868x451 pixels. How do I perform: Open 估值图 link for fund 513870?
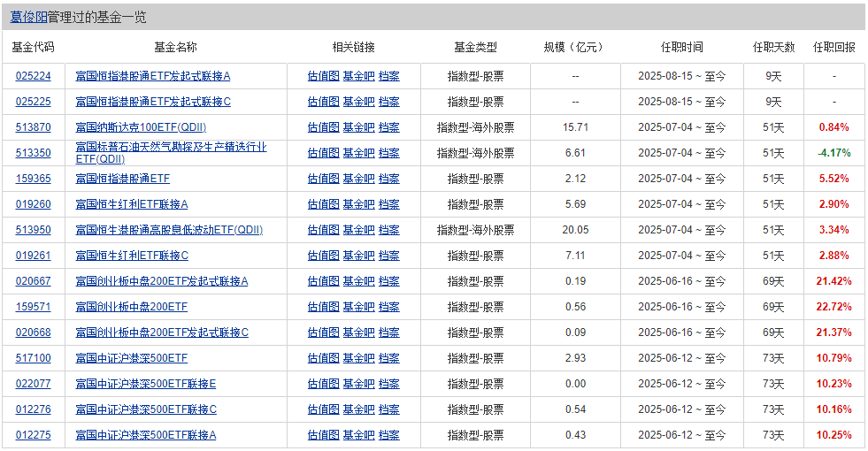coord(323,127)
